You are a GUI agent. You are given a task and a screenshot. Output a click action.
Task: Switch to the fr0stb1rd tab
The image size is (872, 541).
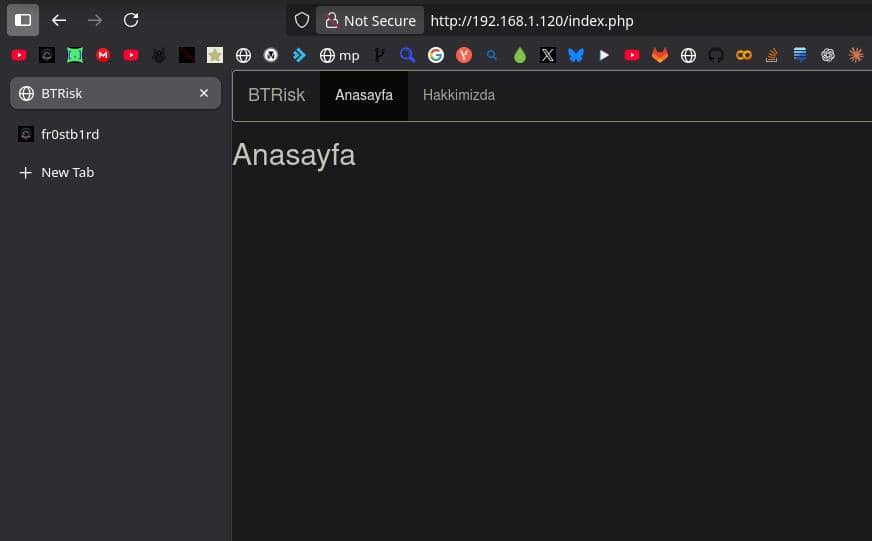tap(70, 134)
